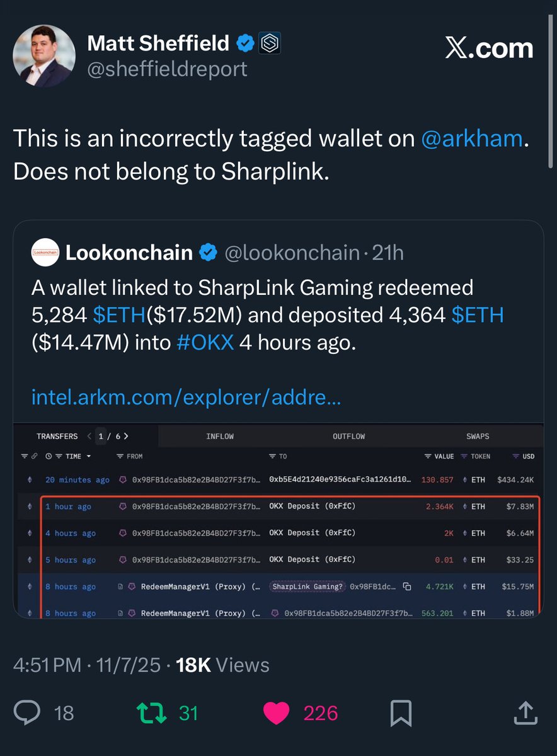Open Matt Sheffield's profile picture

coord(44,57)
